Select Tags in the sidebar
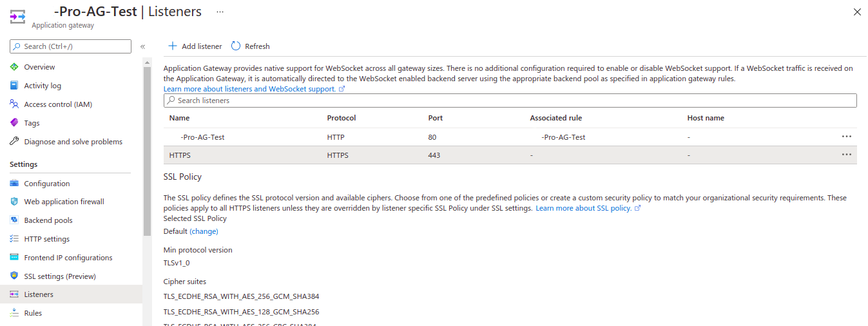 tap(32, 123)
